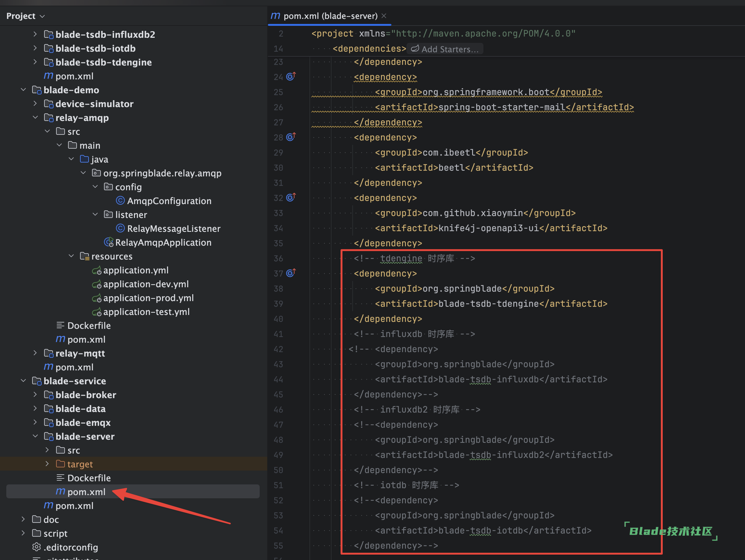This screenshot has height=560, width=745.
Task: Expand the relay-mqtt module
Action: click(35, 353)
